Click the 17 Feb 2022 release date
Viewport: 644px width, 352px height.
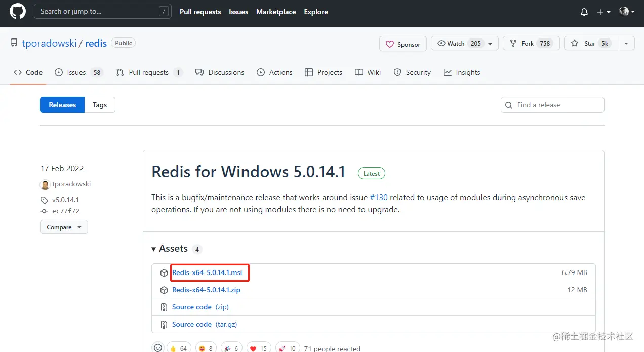pyautogui.click(x=62, y=168)
